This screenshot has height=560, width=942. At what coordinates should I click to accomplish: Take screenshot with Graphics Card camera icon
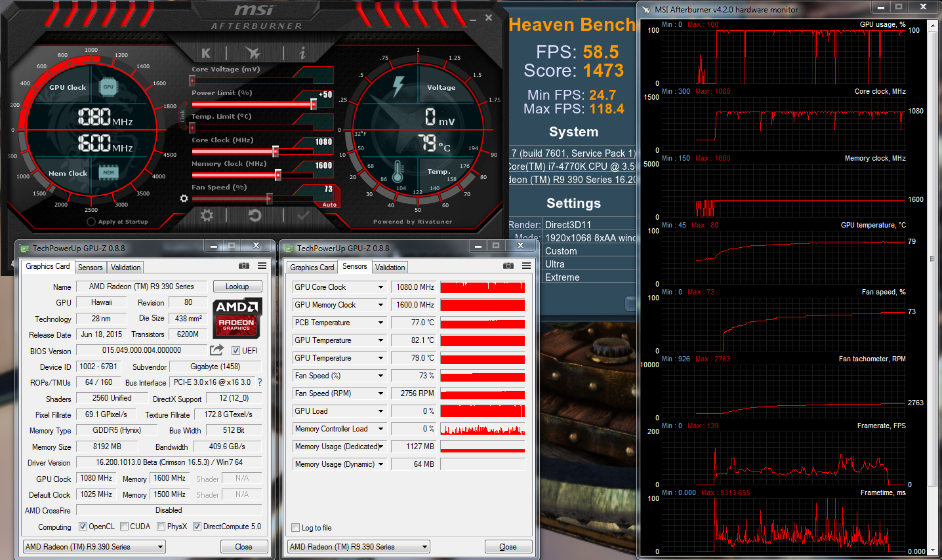coord(244,266)
